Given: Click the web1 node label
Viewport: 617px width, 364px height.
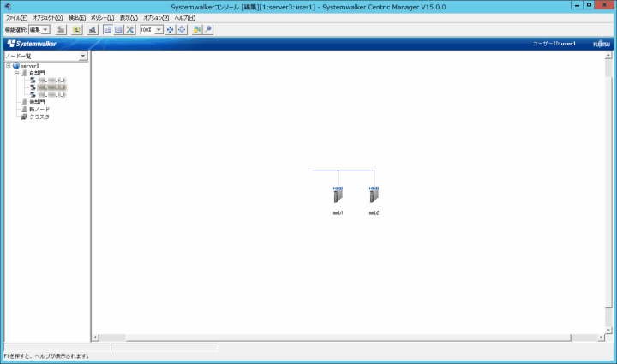Looking at the screenshot, I should (338, 213).
